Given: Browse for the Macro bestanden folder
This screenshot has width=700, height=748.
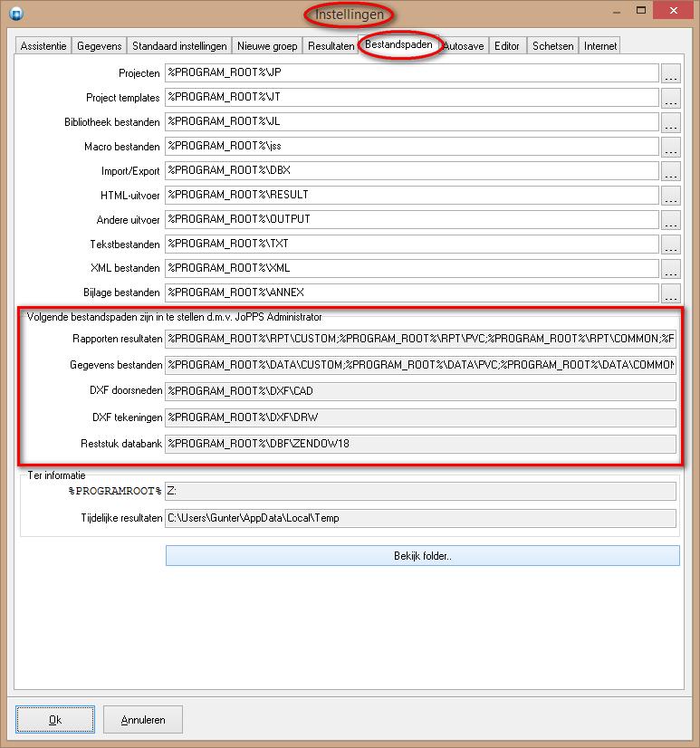Looking at the screenshot, I should pyautogui.click(x=670, y=147).
